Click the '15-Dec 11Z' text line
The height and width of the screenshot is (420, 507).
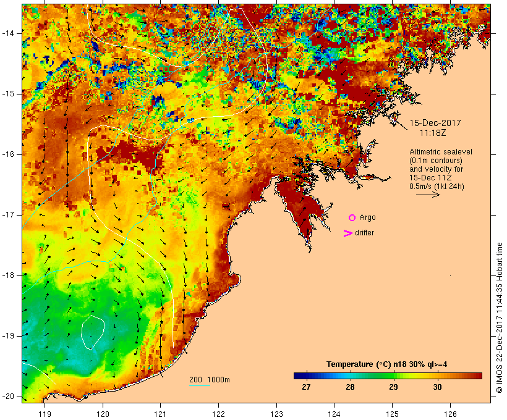pyautogui.click(x=430, y=178)
